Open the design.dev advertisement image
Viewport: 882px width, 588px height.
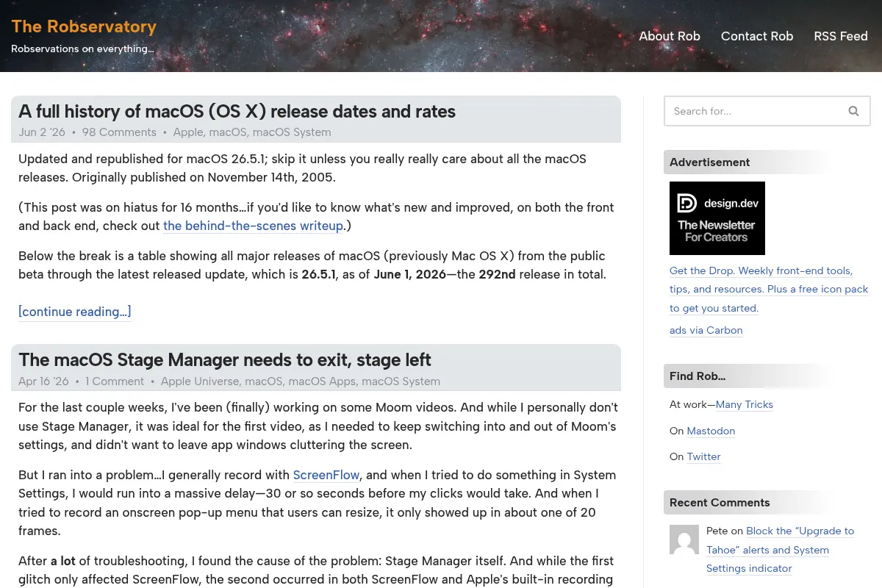pyautogui.click(x=717, y=218)
